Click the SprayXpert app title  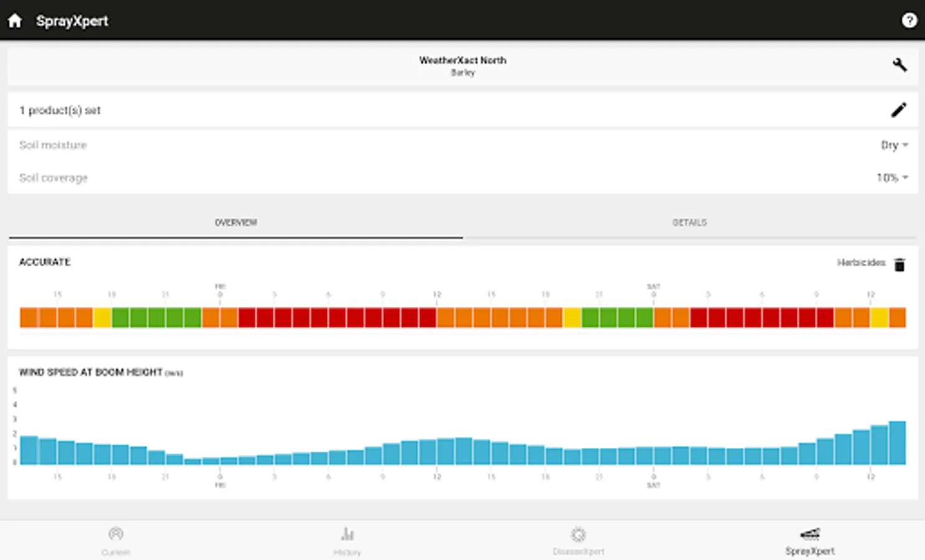72,21
